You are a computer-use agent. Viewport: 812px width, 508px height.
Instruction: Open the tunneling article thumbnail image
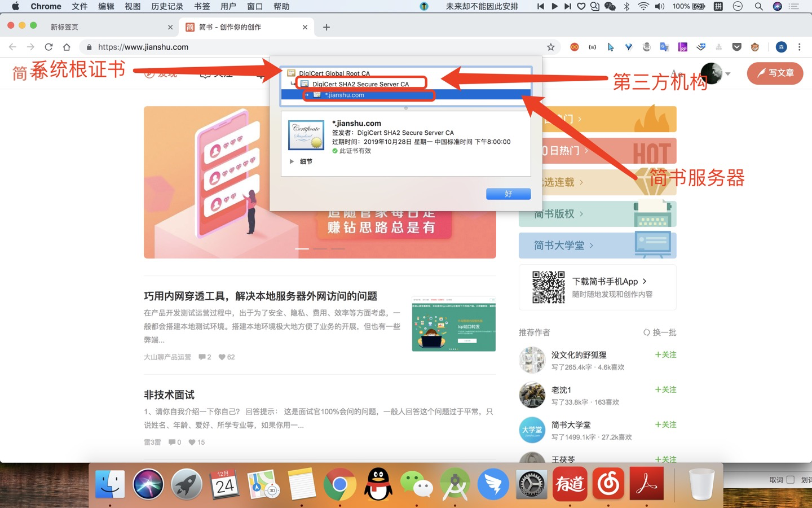454,324
